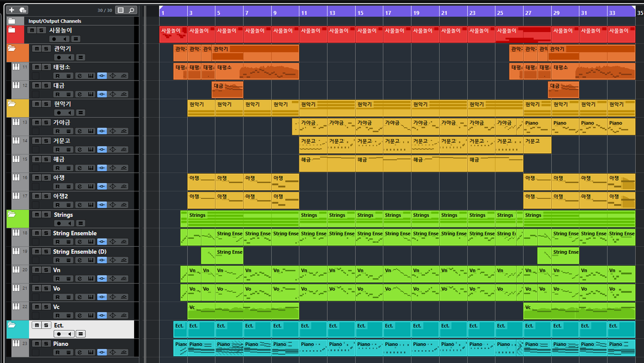Click group editing (=) button on 사물놀이
This screenshot has width=644, height=363.
(x=76, y=39)
